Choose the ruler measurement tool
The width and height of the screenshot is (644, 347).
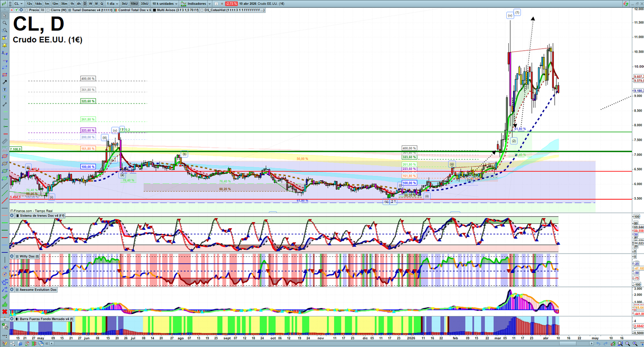pos(4,141)
